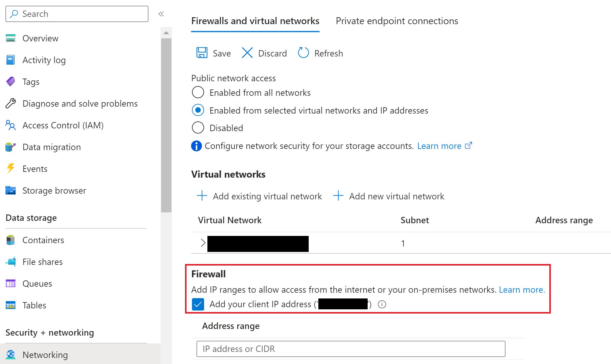
Task: Click the Save disk icon
Action: click(x=202, y=53)
